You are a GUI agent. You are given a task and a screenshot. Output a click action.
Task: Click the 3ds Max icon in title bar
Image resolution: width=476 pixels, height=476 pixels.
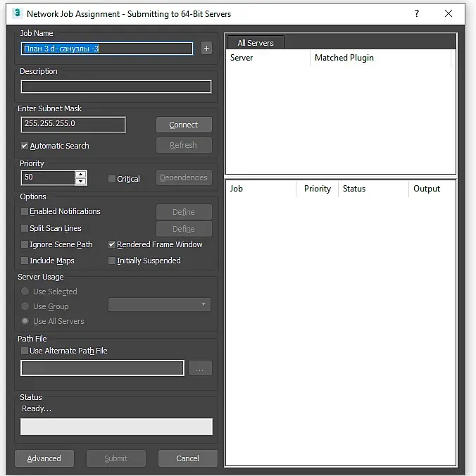(x=18, y=13)
